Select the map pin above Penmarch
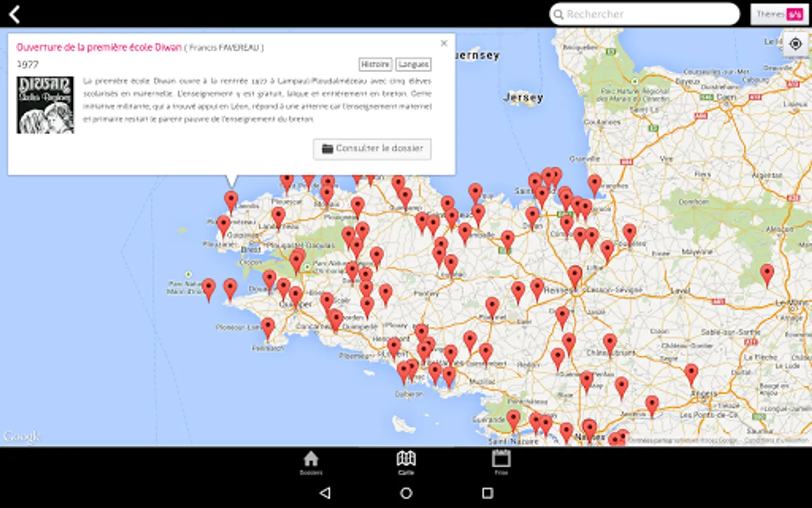 click(x=268, y=329)
